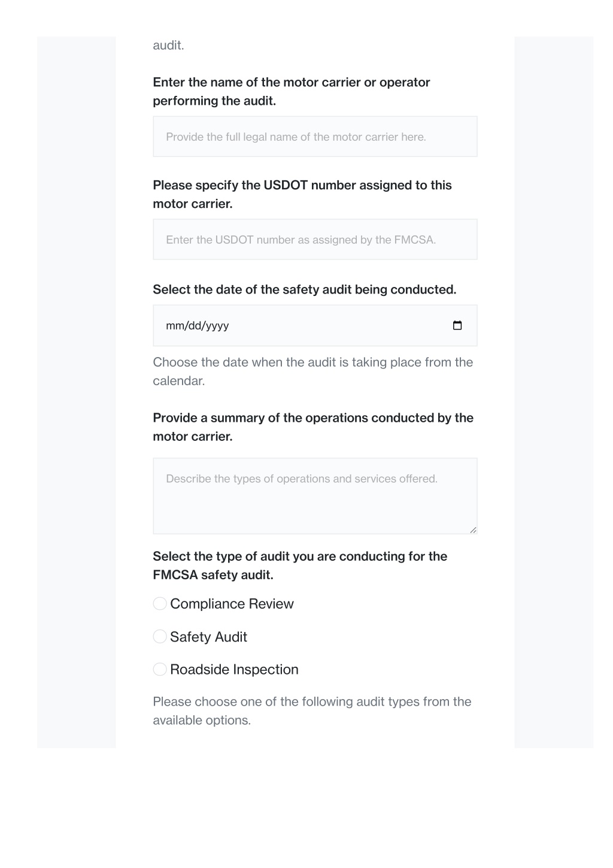This screenshot has width=613, height=868.
Task: Click the 'Select the type of audit' question label
Action: 300,565
